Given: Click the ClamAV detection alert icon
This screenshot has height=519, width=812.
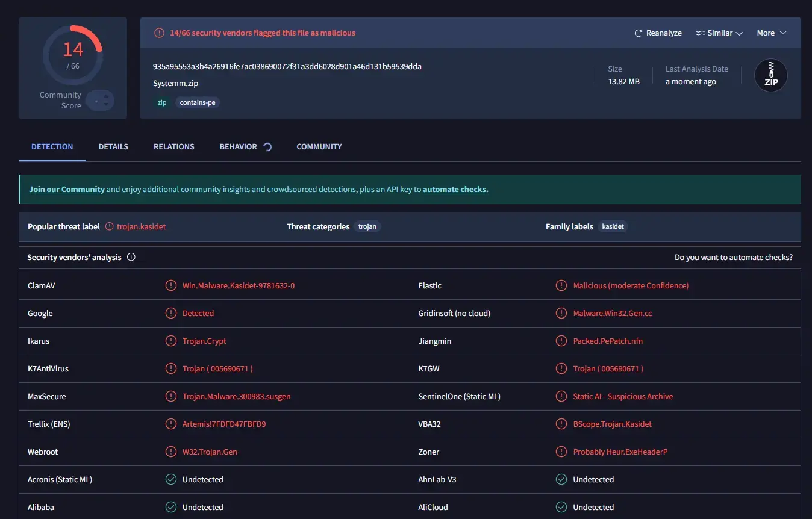Looking at the screenshot, I should point(171,285).
